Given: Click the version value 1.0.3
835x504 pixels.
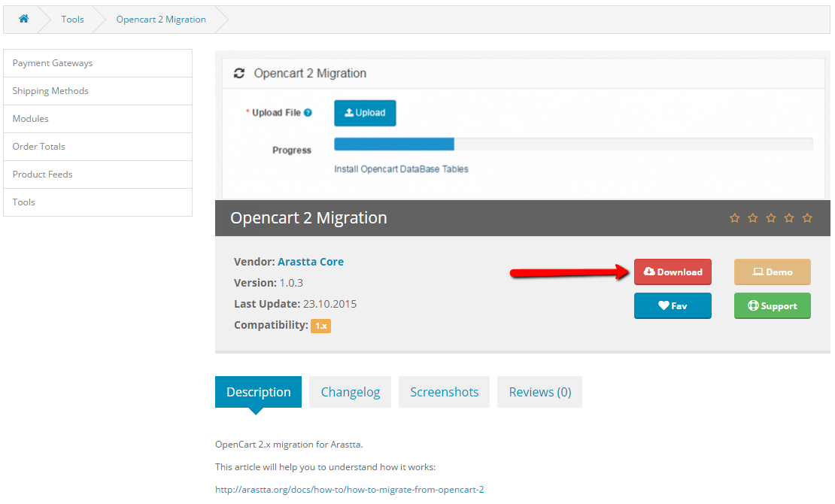Looking at the screenshot, I should 291,283.
